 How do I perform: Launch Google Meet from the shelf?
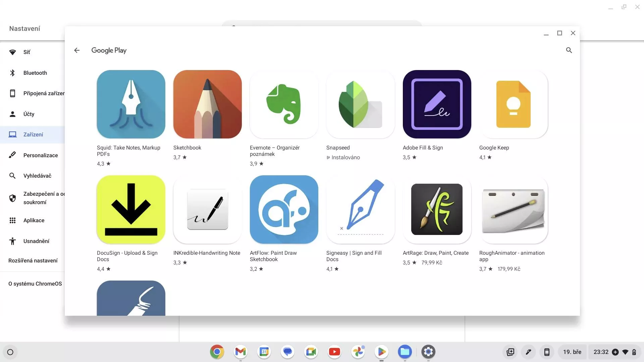tap(311, 352)
